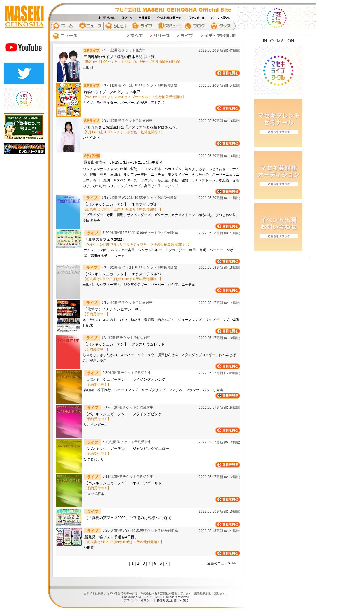View details for 三四郎単独ライブ entry
The height and width of the screenshot is (614, 364).
pos(228,73)
